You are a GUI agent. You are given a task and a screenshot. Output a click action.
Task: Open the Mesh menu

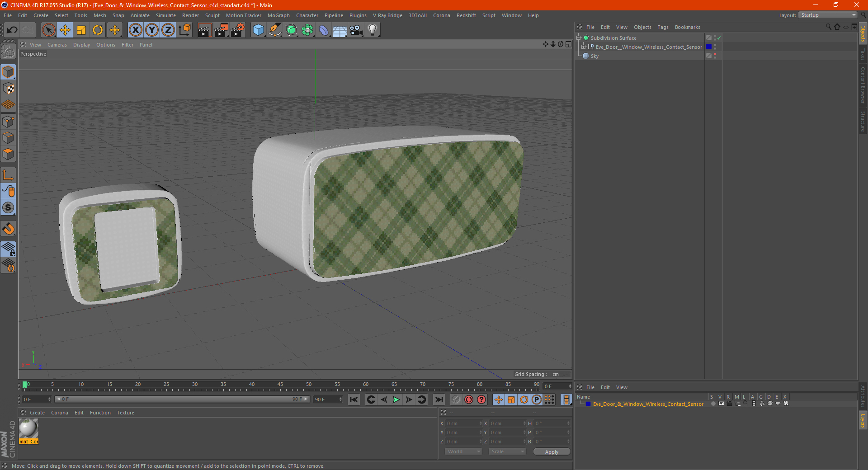pyautogui.click(x=99, y=15)
